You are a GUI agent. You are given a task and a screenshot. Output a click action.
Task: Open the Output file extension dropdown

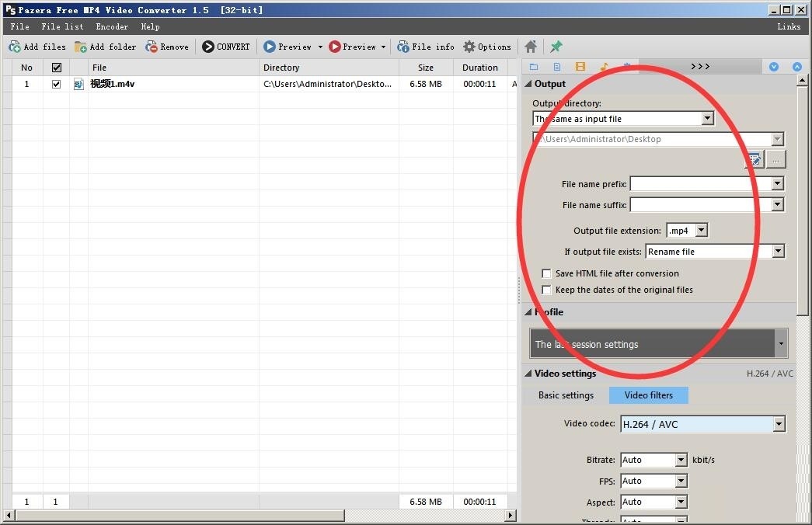[x=701, y=231]
